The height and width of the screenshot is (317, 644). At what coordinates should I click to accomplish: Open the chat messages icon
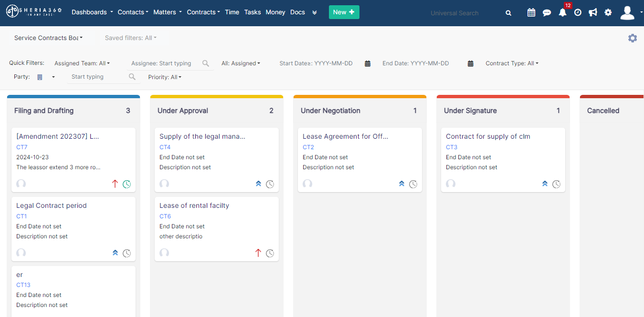547,13
